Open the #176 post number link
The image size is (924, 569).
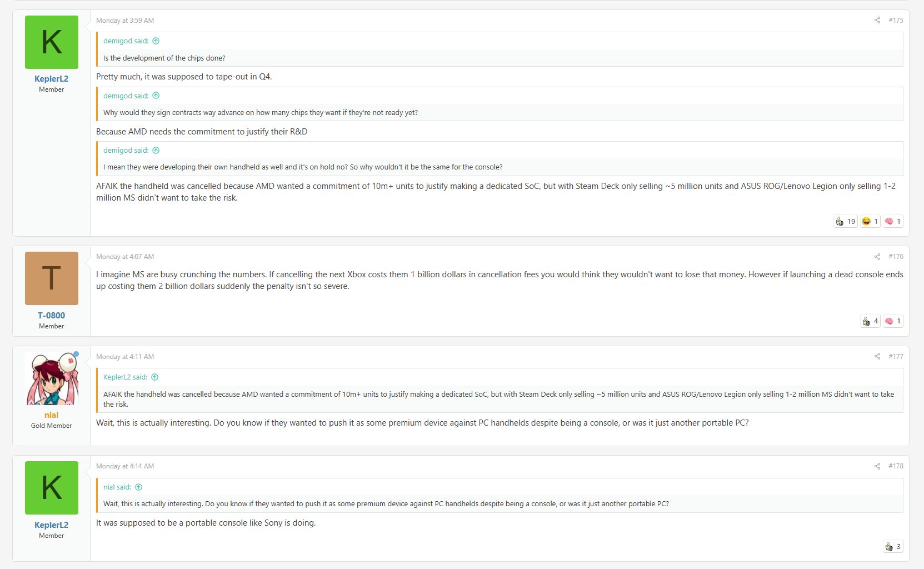(x=896, y=257)
